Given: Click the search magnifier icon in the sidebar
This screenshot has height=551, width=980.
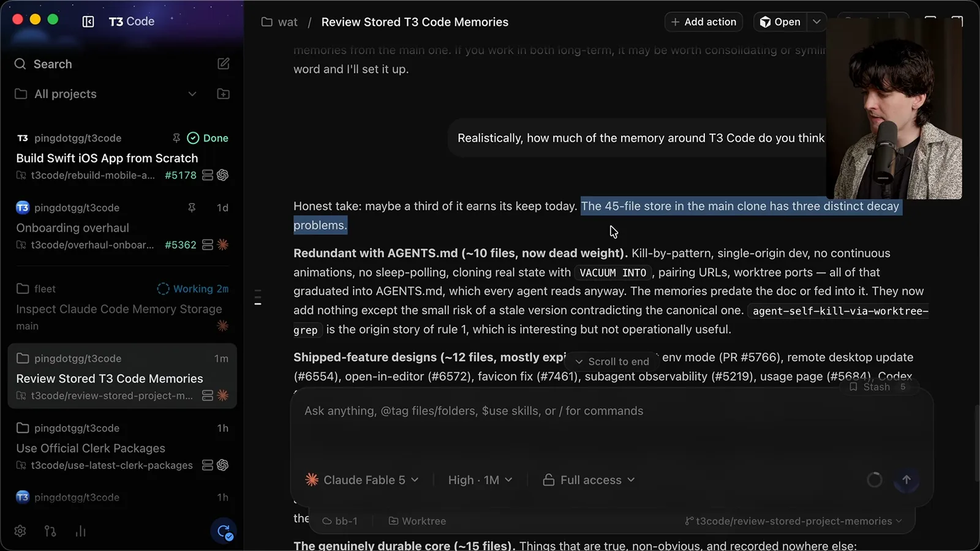Looking at the screenshot, I should [20, 64].
